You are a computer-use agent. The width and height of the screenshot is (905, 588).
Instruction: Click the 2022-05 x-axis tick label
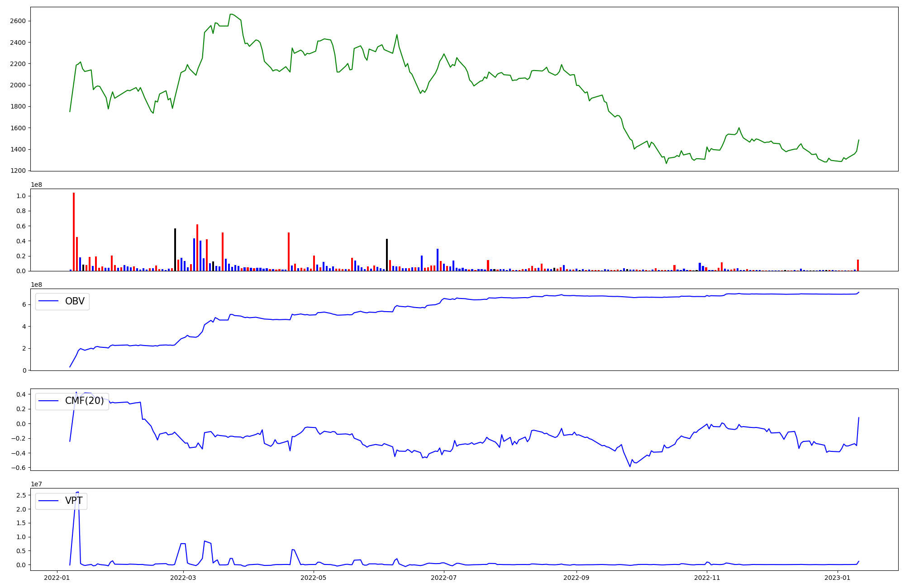coord(314,578)
